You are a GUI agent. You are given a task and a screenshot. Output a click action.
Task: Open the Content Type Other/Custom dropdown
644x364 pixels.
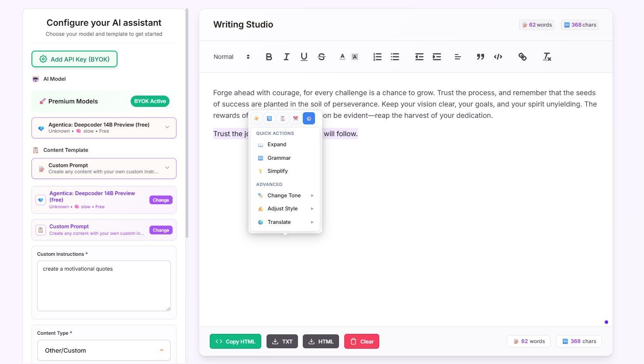104,350
